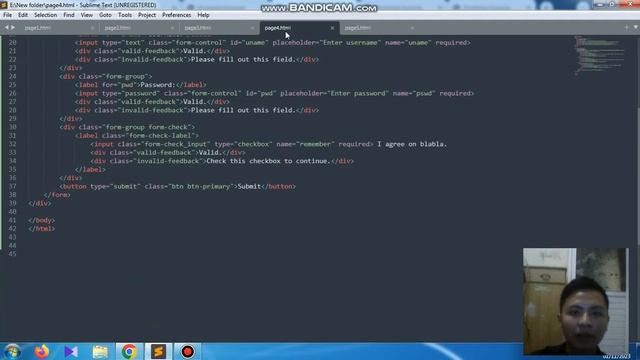Click "form-group form-check" class value

point(146,127)
